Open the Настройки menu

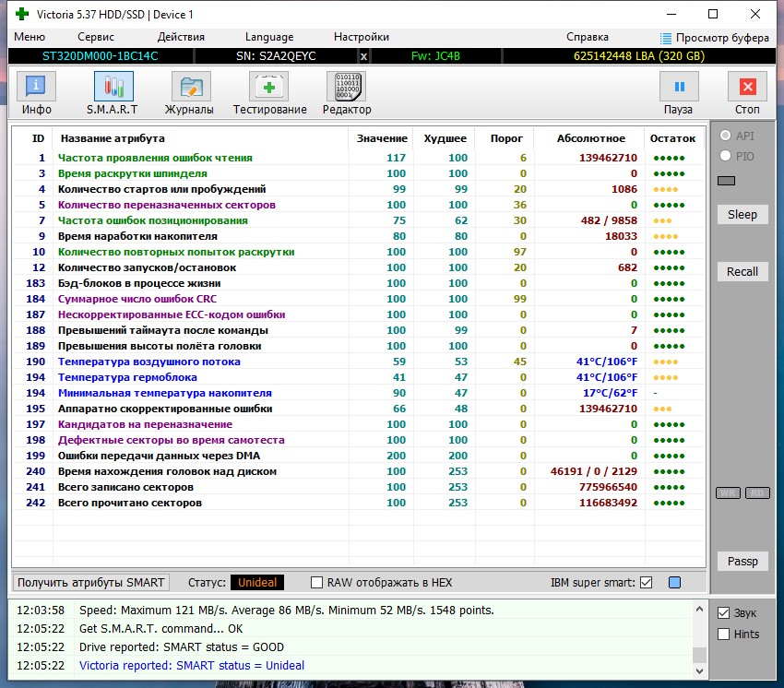361,37
